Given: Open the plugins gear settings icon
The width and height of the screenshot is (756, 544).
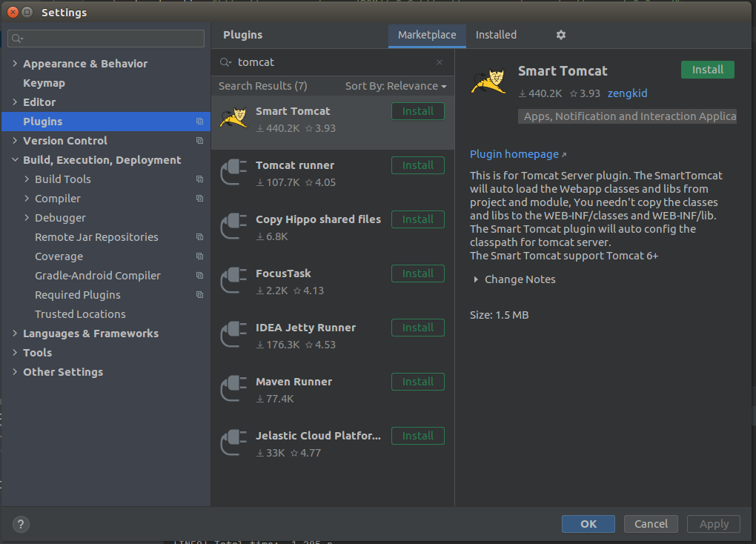Looking at the screenshot, I should [561, 35].
